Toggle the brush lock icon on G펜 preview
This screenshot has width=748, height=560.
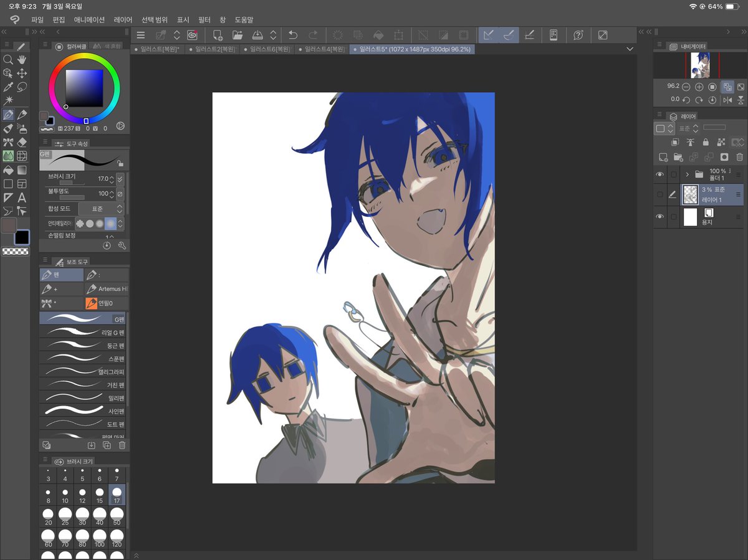(x=119, y=164)
